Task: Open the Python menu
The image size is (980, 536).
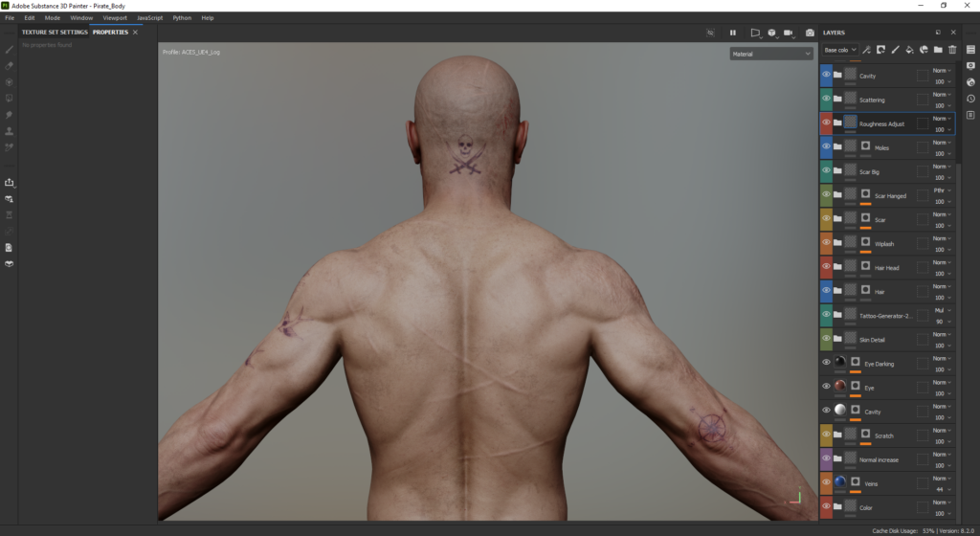Action: pyautogui.click(x=182, y=18)
